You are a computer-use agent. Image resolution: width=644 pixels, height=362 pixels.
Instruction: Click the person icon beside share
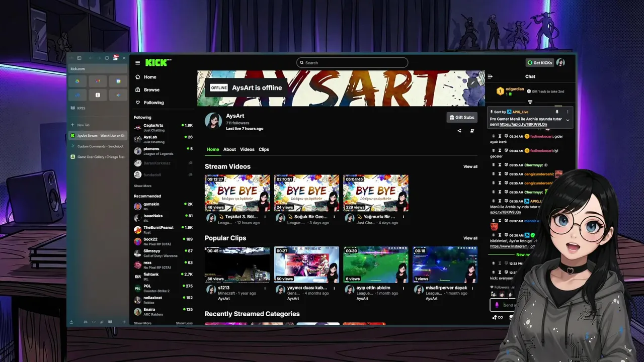click(472, 131)
